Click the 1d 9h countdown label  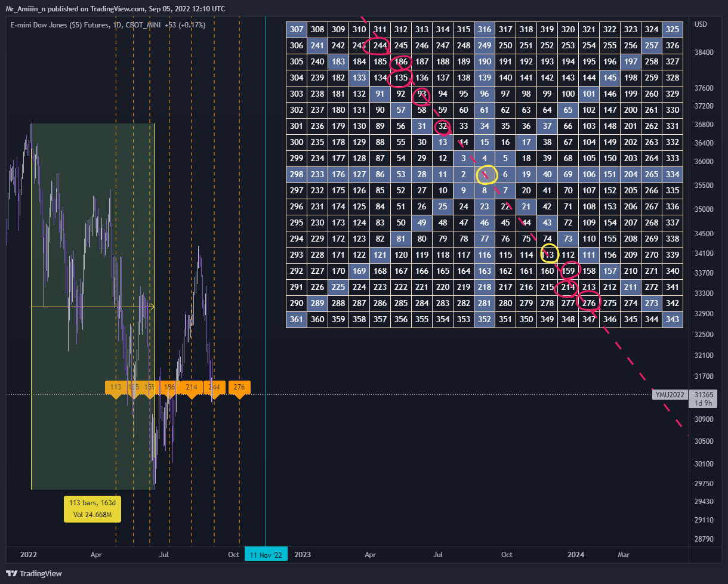point(704,403)
